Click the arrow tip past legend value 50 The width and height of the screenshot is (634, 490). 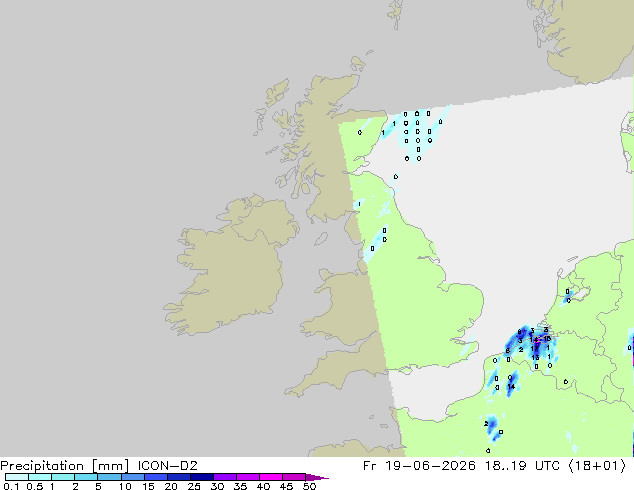click(317, 477)
